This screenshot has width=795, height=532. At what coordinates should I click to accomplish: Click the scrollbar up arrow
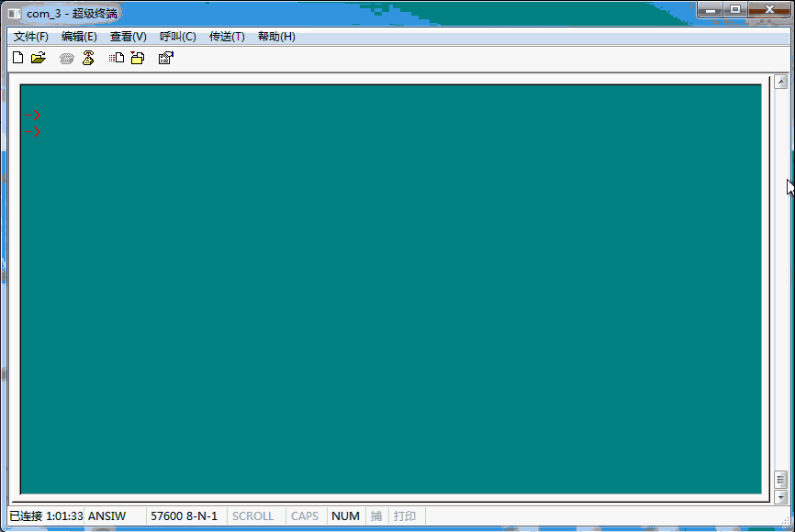click(x=781, y=82)
